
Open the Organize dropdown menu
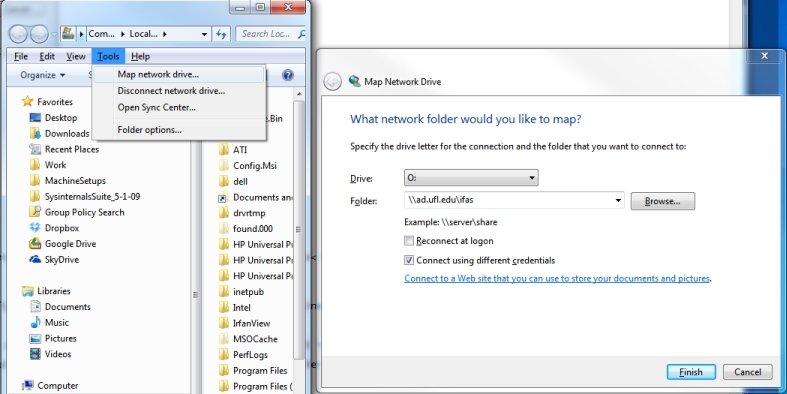(43, 75)
